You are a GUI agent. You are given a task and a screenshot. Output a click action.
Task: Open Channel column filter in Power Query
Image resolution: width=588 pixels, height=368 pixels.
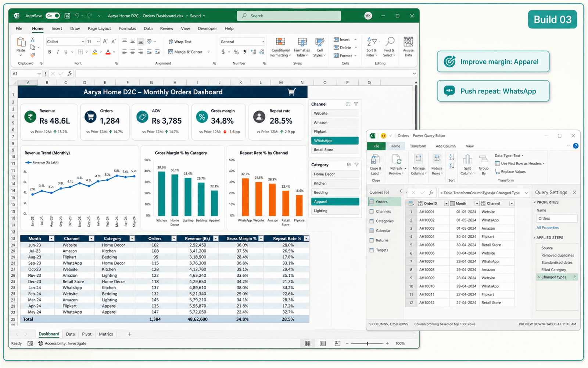[512, 204]
